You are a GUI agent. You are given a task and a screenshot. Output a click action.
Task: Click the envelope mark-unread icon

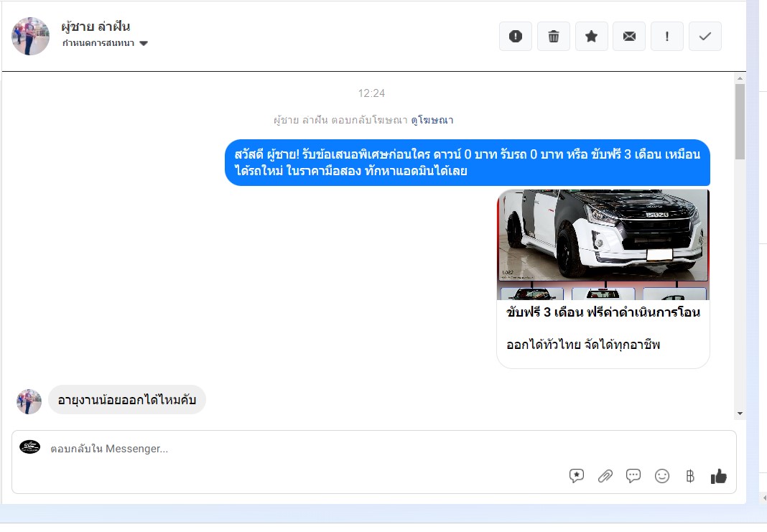pyautogui.click(x=629, y=37)
